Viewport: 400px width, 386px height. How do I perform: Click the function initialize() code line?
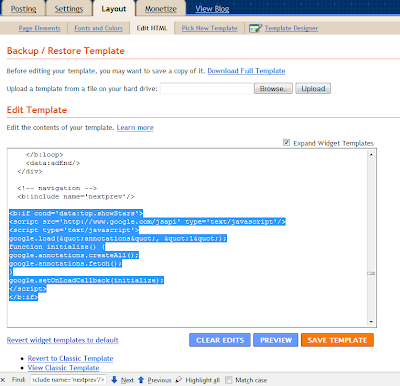pyautogui.click(x=57, y=247)
